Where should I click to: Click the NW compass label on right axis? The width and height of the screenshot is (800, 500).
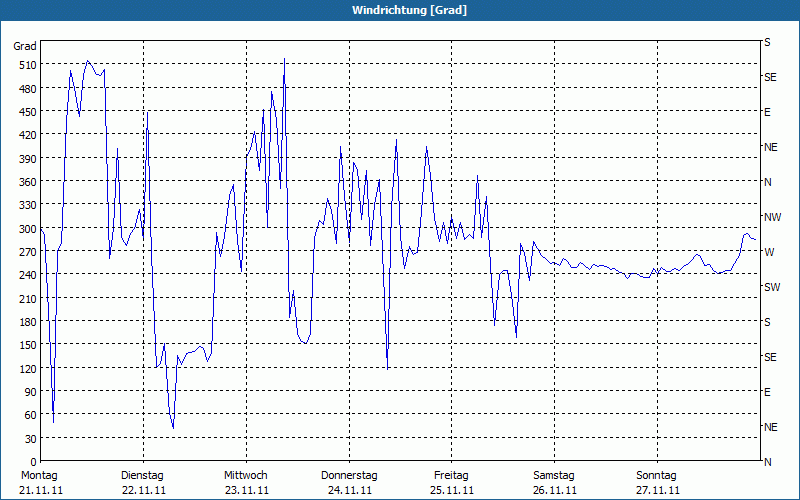[772, 217]
